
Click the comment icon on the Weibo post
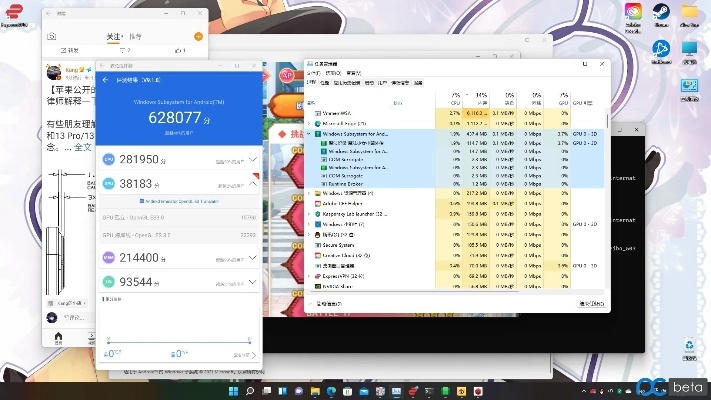click(x=122, y=50)
